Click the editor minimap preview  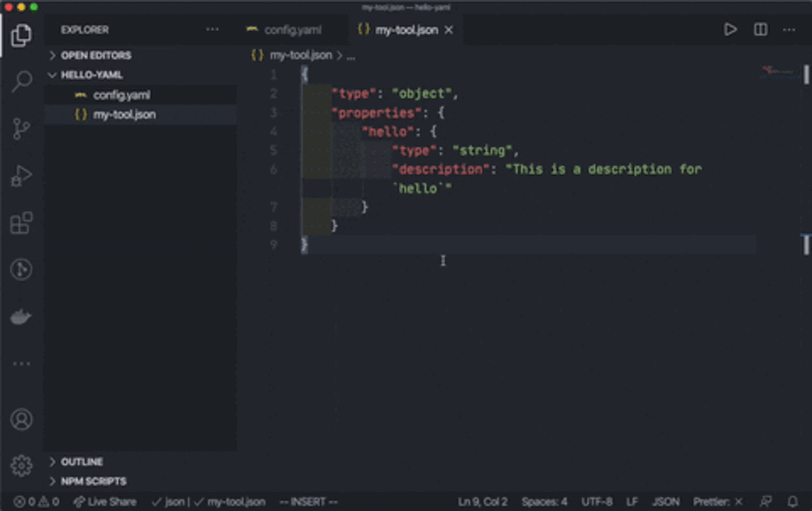777,71
